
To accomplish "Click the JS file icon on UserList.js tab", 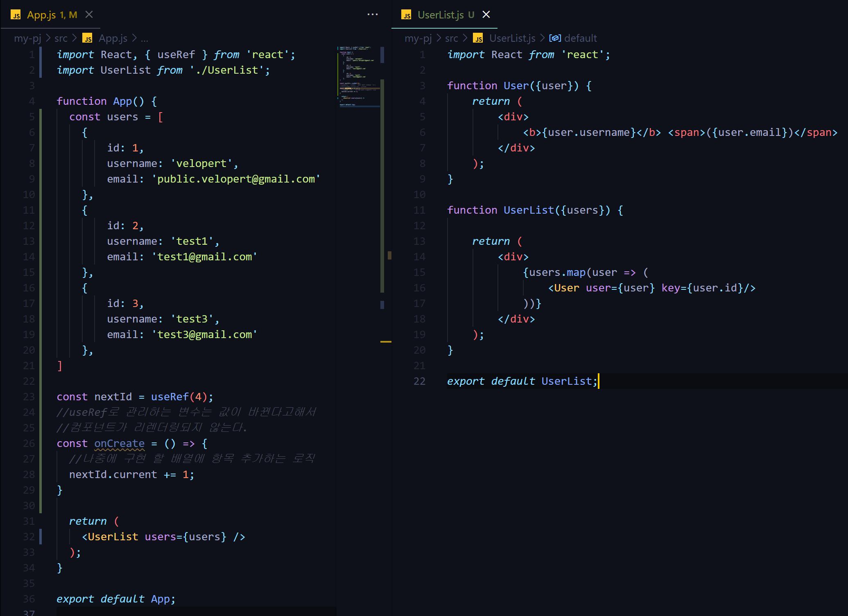I will (x=406, y=15).
